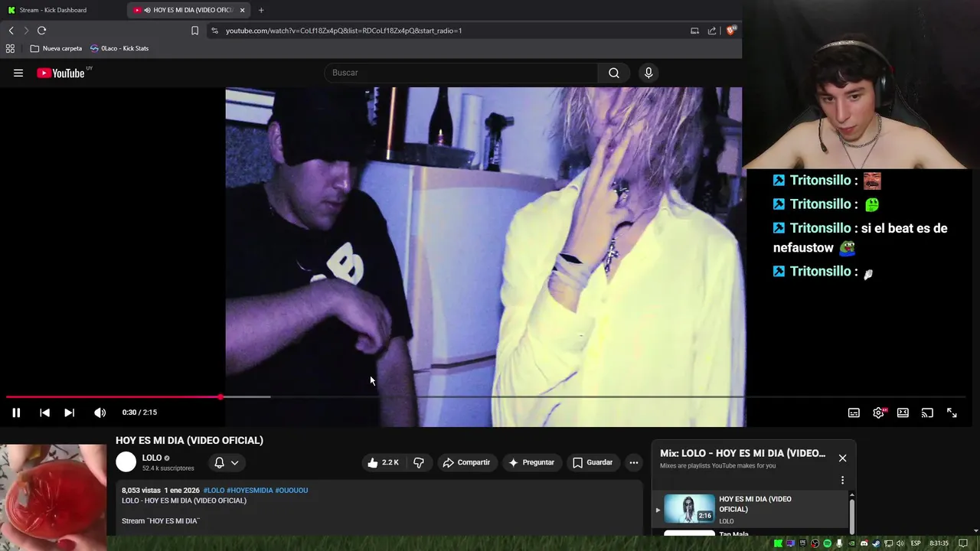
Task: Go to YouTube home via logo
Action: pyautogui.click(x=60, y=73)
